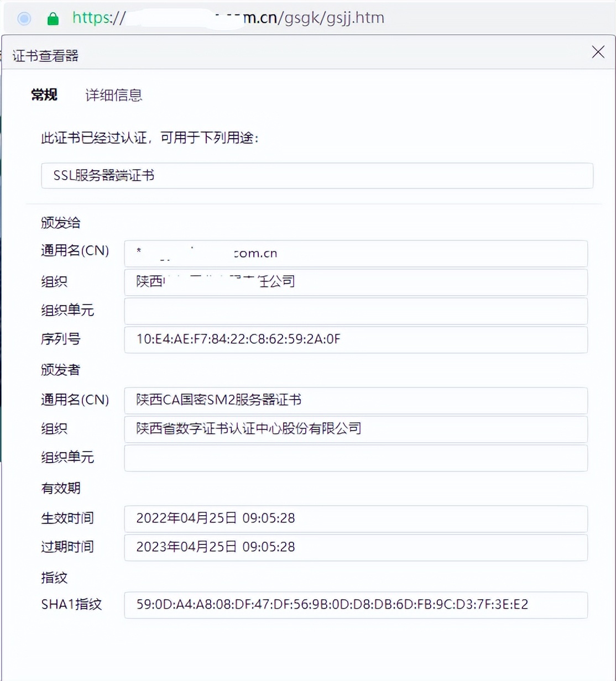
Task: Click the issuer organization field 陕西省数字证书认证中心股份有限公司
Action: 356,429
